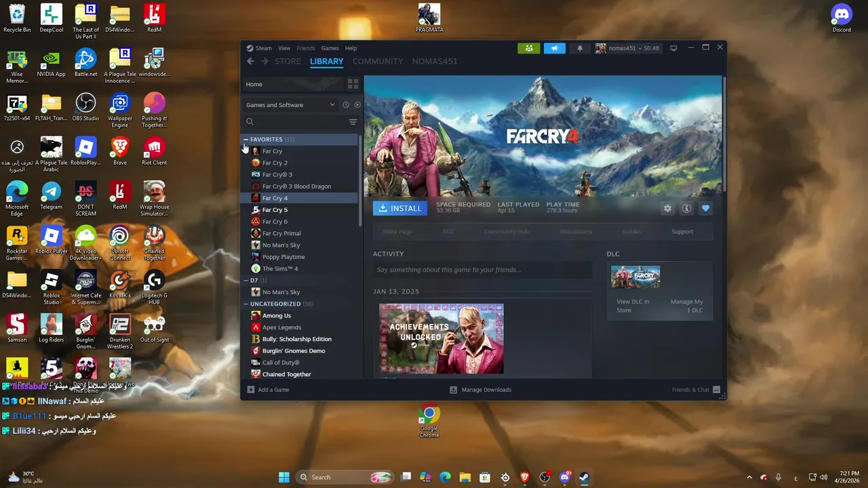Image resolution: width=868 pixels, height=488 pixels.
Task: Switch library to grid collections view
Action: 353,84
